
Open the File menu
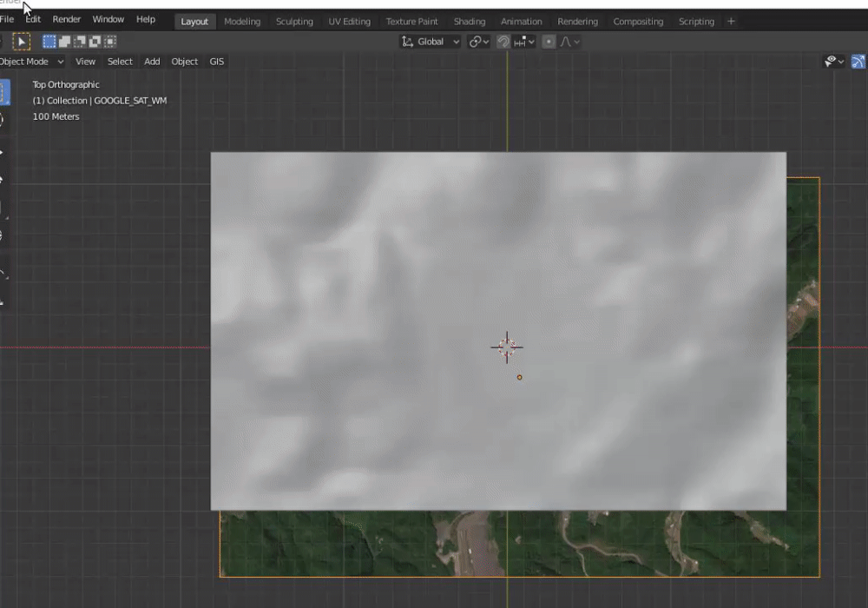click(x=7, y=19)
